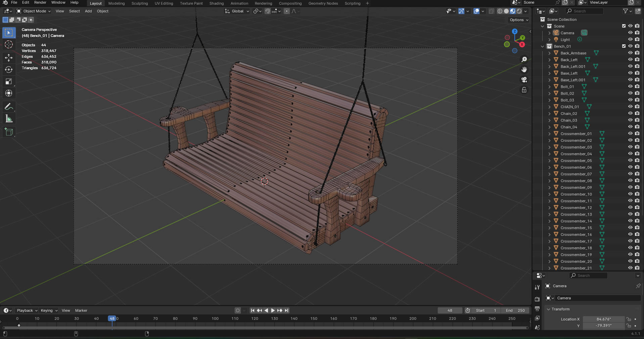Toggle proportional editing in header
This screenshot has height=339, width=644.
click(286, 11)
